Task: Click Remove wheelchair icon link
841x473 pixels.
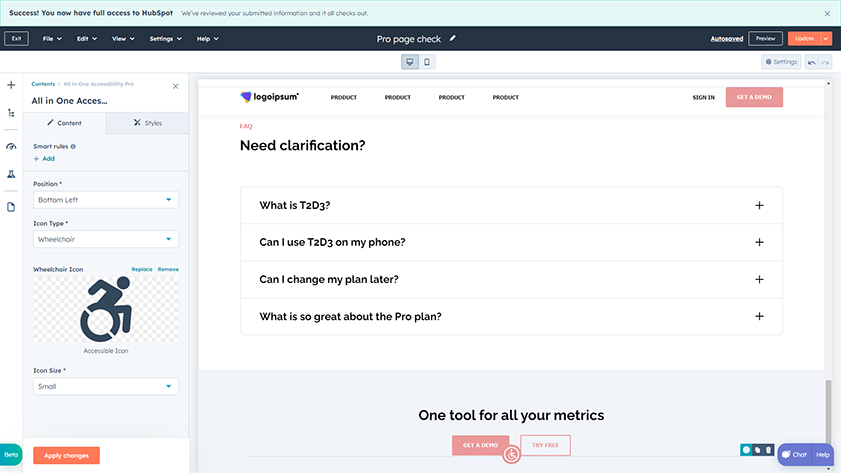Action: [x=168, y=269]
